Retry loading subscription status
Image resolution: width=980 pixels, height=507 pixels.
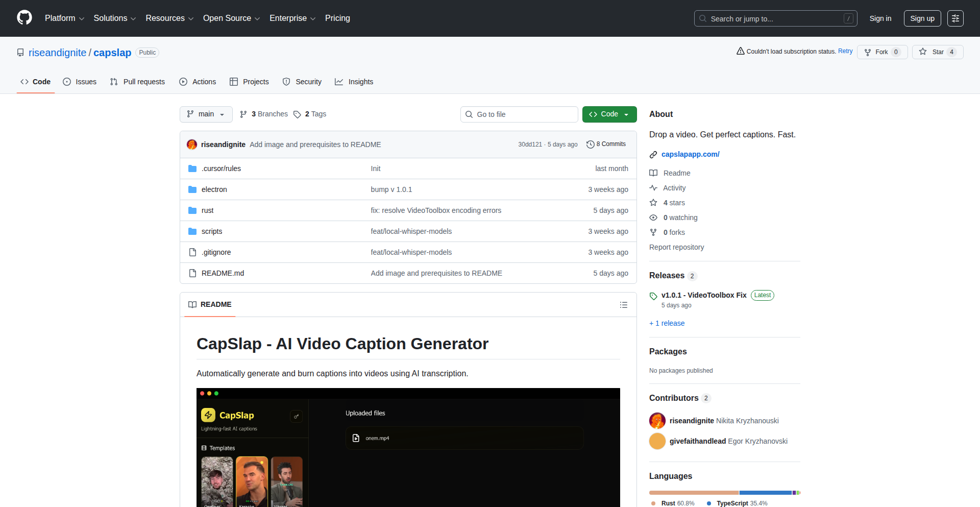pyautogui.click(x=845, y=51)
